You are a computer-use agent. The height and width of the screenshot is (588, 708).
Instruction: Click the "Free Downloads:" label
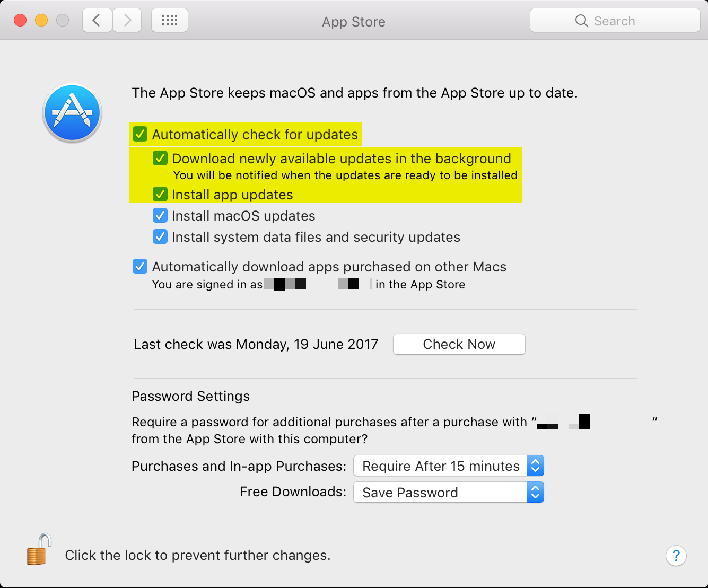tap(293, 492)
